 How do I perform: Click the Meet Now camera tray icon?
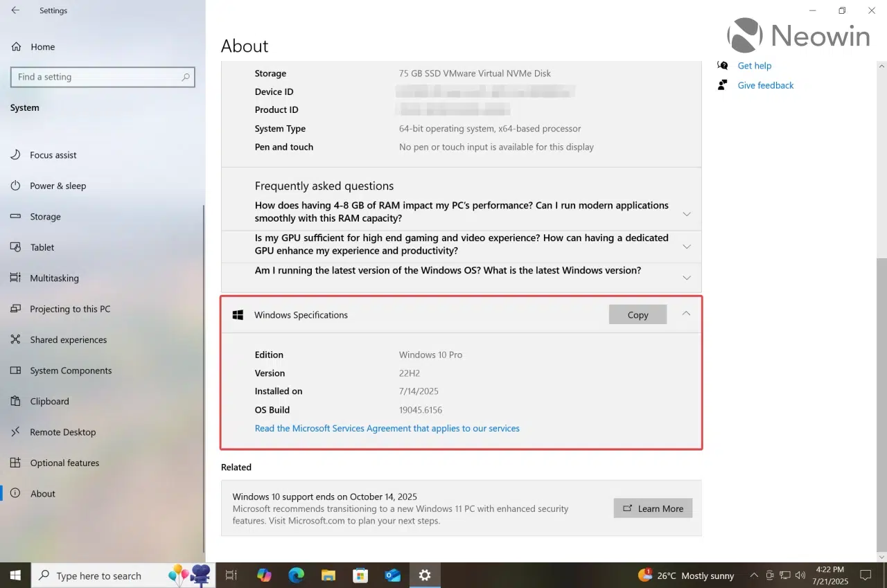coord(769,575)
